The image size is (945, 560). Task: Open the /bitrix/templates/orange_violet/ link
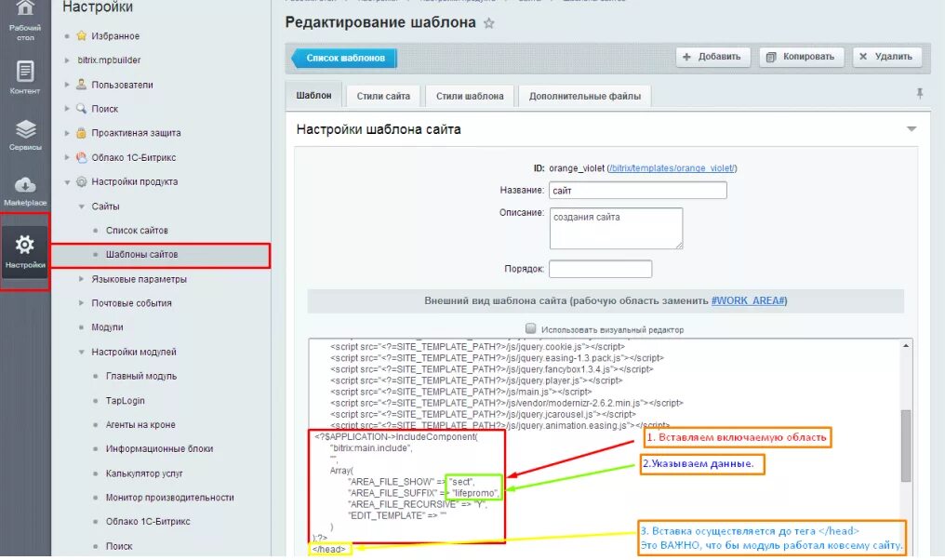[672, 168]
